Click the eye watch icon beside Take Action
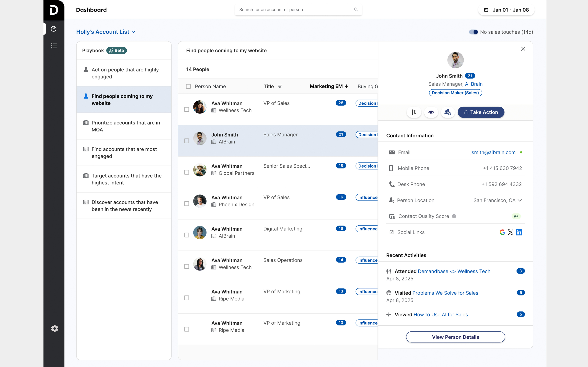Image resolution: width=588 pixels, height=367 pixels. tap(431, 112)
